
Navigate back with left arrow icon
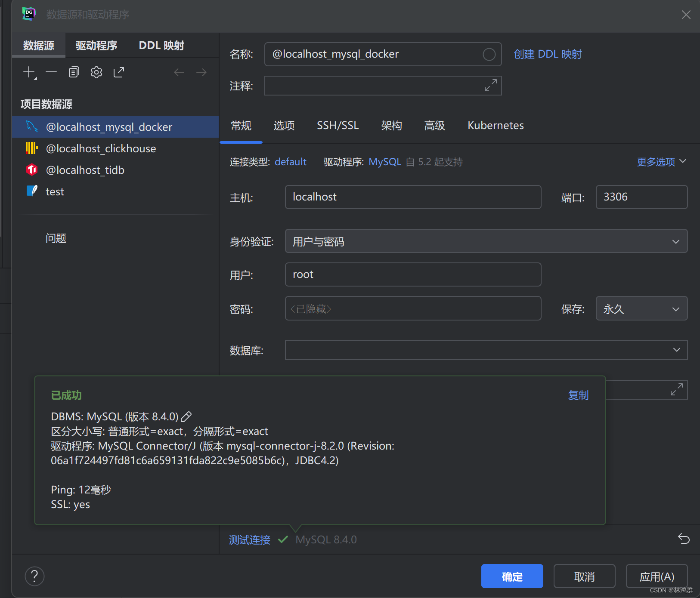point(179,72)
